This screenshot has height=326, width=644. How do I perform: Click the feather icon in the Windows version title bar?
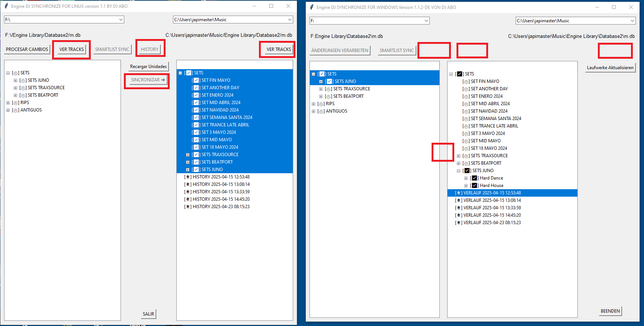click(312, 7)
